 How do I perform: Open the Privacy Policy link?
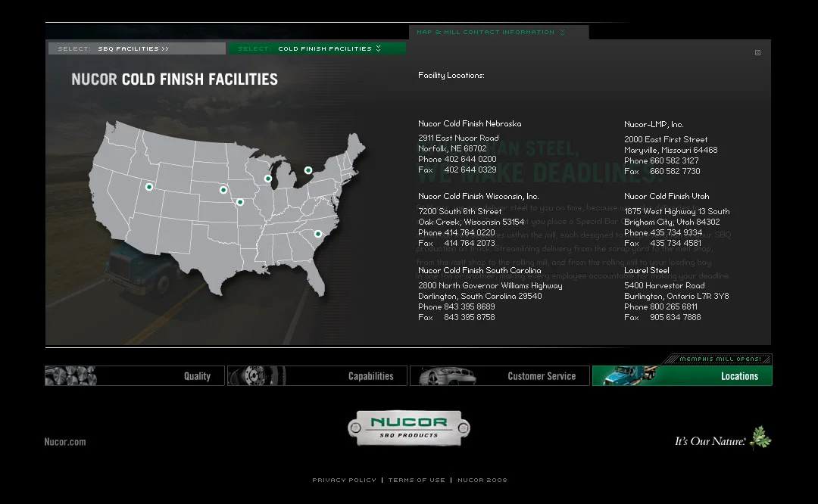pos(345,480)
